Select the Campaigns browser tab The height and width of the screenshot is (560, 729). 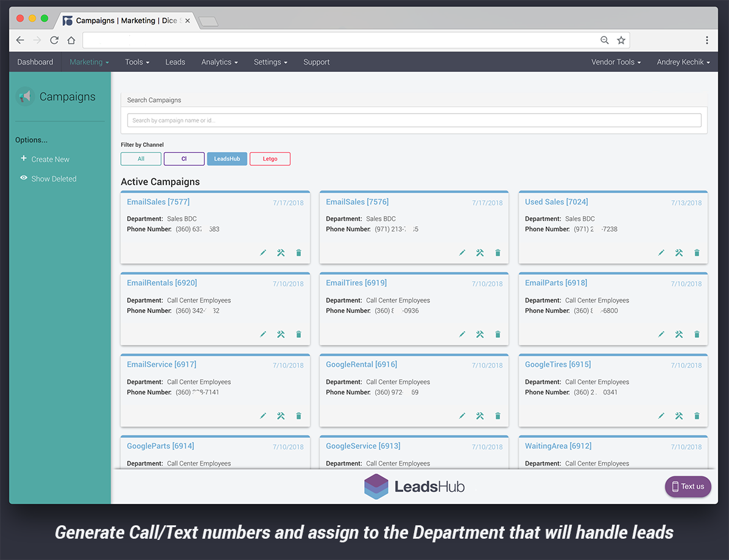coord(127,21)
